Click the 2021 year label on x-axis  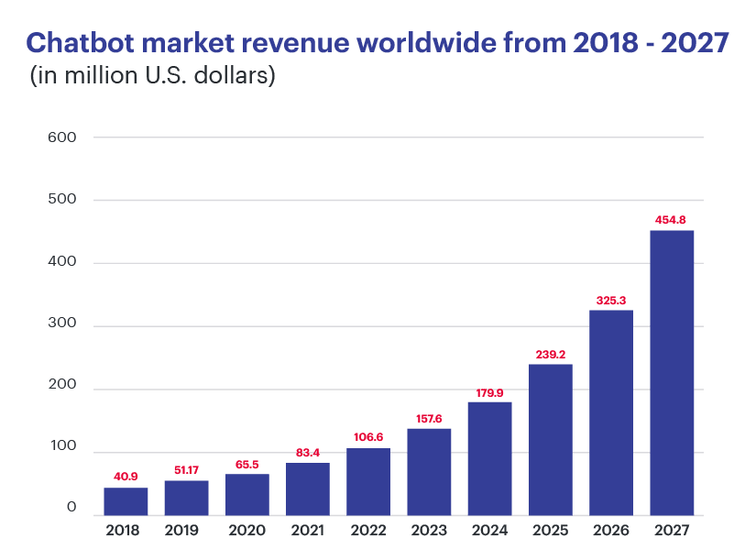(x=306, y=530)
